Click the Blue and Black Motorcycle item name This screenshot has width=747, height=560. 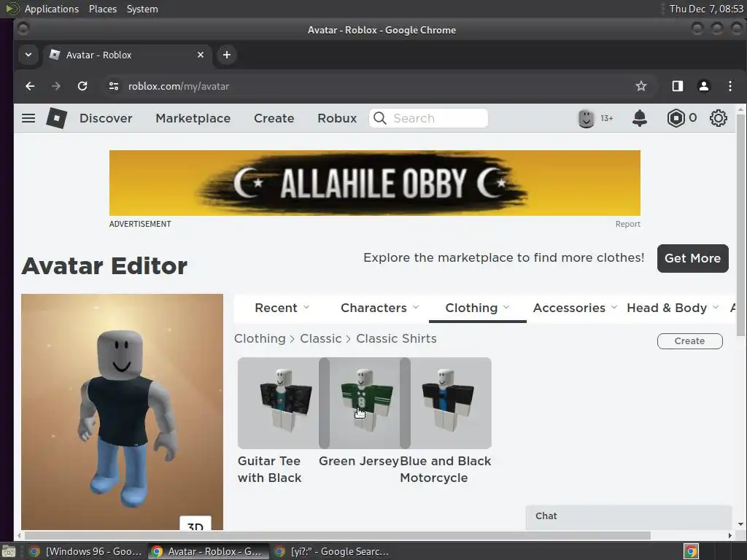coord(446,470)
